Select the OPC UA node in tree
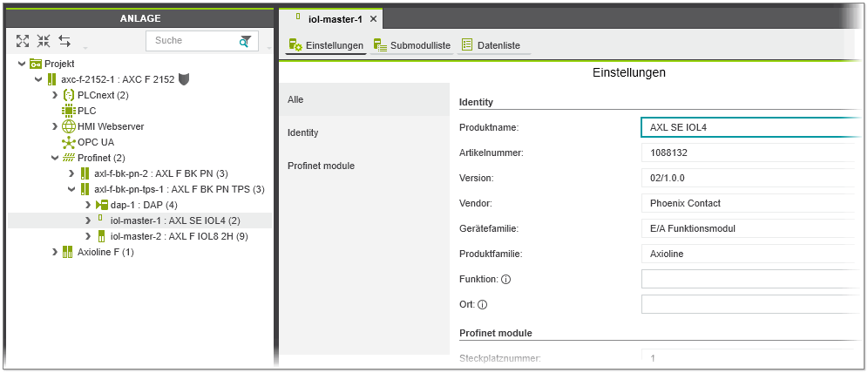This screenshot has height=373, width=868. pos(95,142)
